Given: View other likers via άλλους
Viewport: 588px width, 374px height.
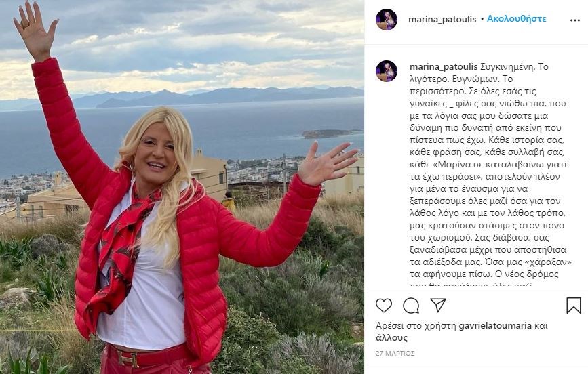Looking at the screenshot, I should (x=391, y=337).
